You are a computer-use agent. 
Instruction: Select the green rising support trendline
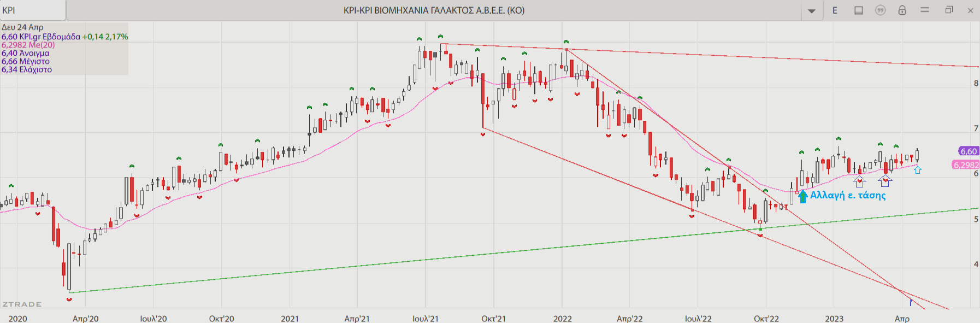click(524, 250)
